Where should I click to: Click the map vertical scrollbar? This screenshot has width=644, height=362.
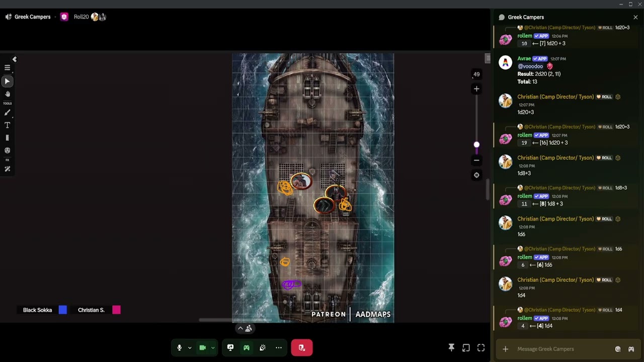click(487, 190)
